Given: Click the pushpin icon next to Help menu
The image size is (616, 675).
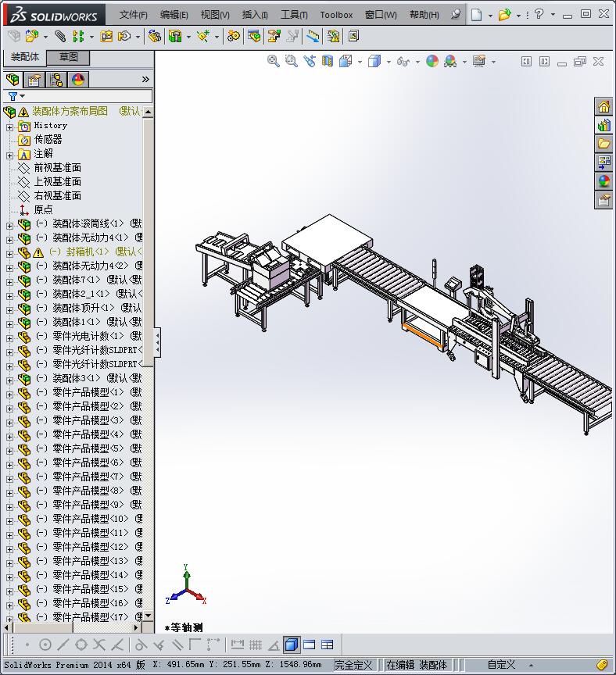Looking at the screenshot, I should [455, 15].
